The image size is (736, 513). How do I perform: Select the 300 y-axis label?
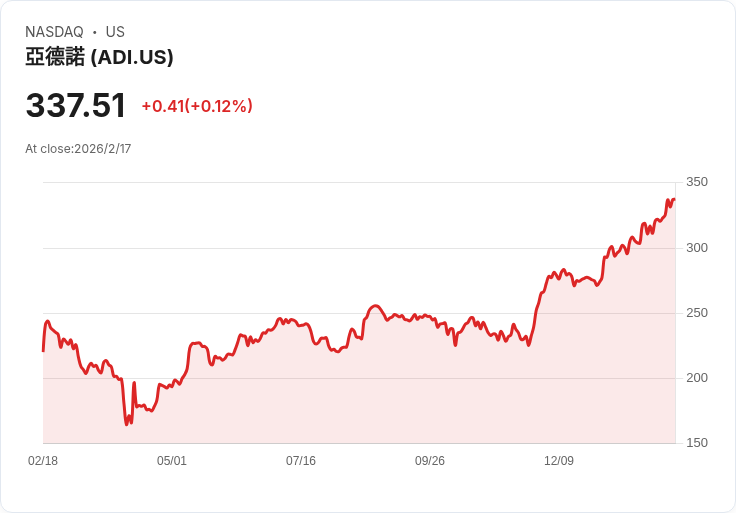coord(696,247)
